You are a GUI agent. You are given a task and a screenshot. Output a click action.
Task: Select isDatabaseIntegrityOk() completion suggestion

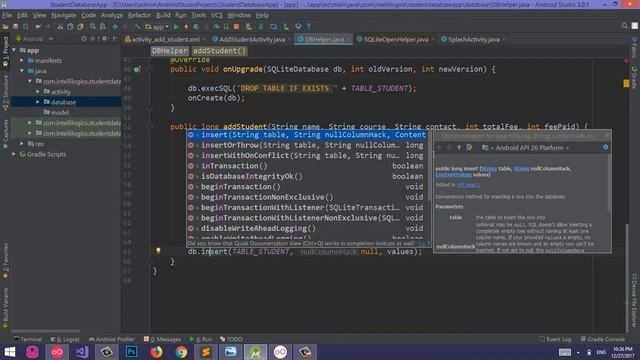pyautogui.click(x=308, y=177)
